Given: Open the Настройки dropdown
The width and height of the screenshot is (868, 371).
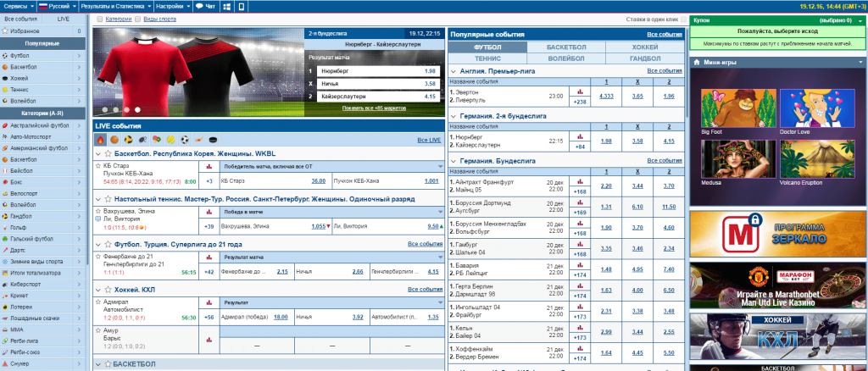Looking at the screenshot, I should (x=173, y=7).
